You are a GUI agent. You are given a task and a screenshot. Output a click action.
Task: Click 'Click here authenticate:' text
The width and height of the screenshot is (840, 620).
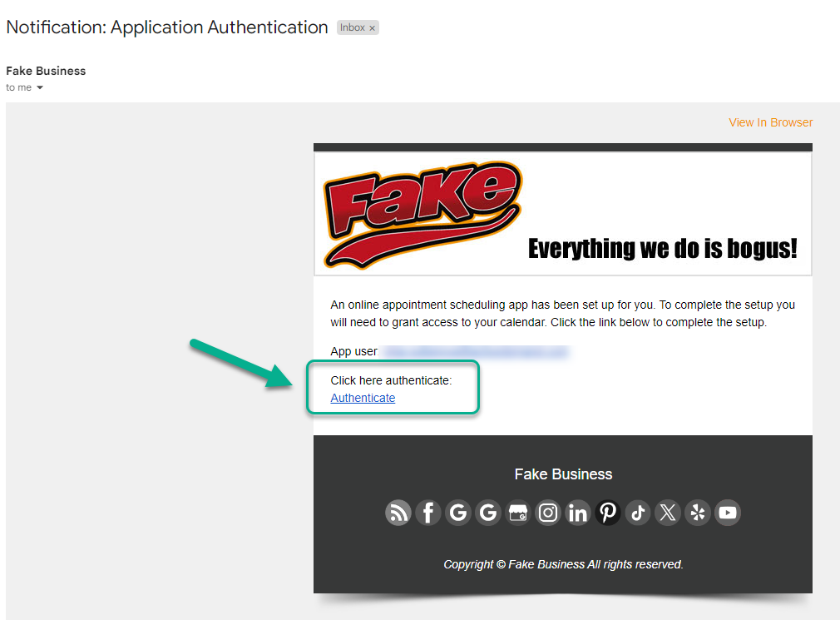391,380
